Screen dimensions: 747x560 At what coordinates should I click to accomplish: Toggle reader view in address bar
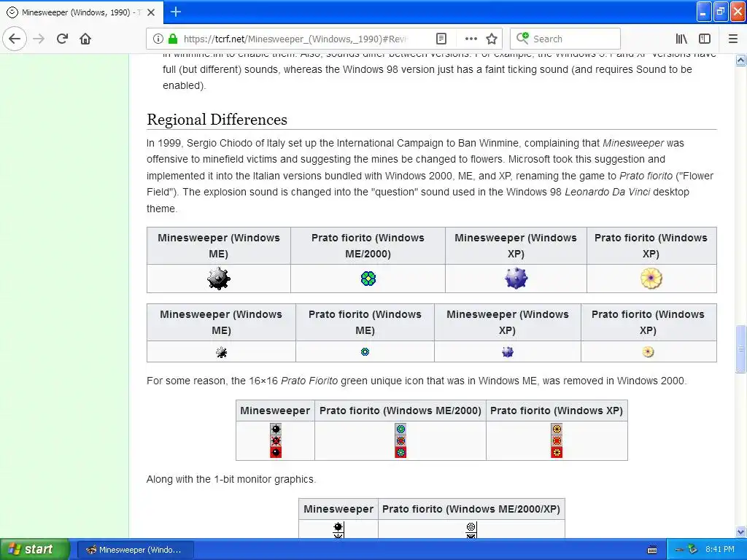441,39
